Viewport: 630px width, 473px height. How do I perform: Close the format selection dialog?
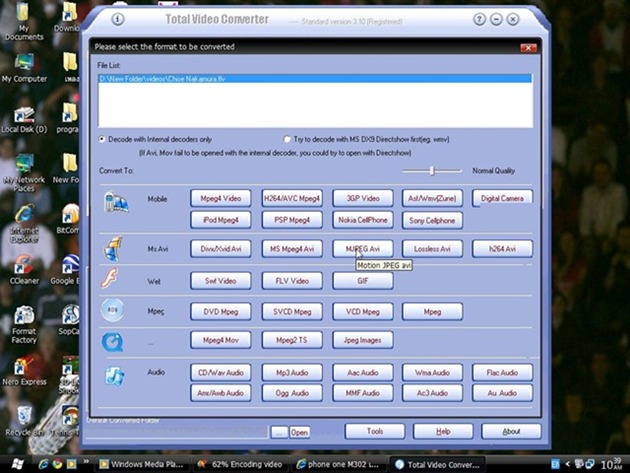[528, 48]
